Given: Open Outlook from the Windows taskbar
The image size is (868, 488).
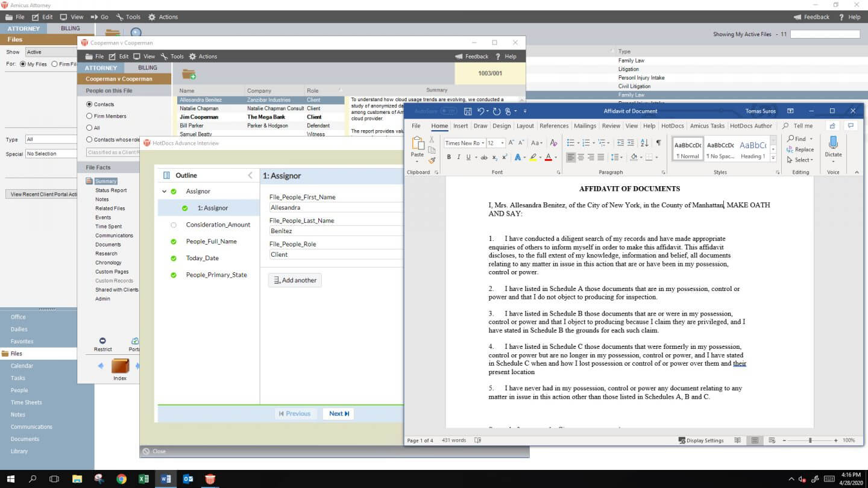Looking at the screenshot, I should [188, 479].
